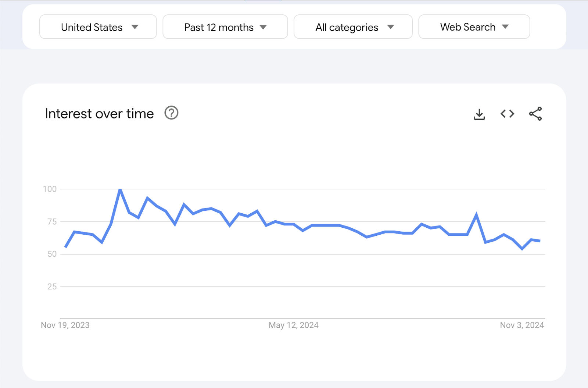Download the interest over time data
The width and height of the screenshot is (588, 388).
(x=479, y=114)
